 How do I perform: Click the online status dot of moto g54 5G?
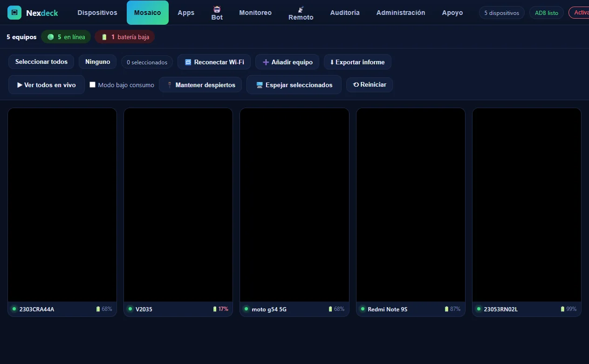coord(246,309)
